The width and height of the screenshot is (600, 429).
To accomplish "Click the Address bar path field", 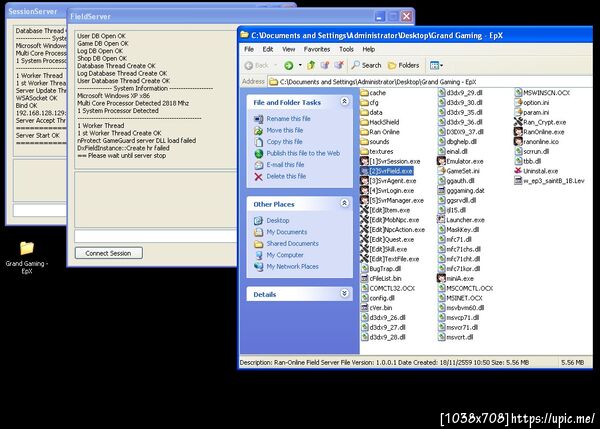I will 430,82.
